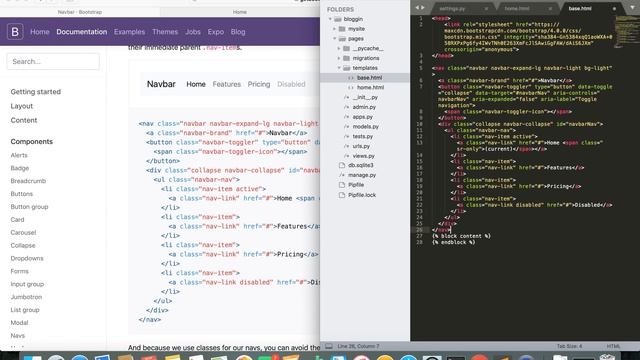Open admin.py from sidebar
Viewport: 640px width, 360px height.
click(364, 107)
